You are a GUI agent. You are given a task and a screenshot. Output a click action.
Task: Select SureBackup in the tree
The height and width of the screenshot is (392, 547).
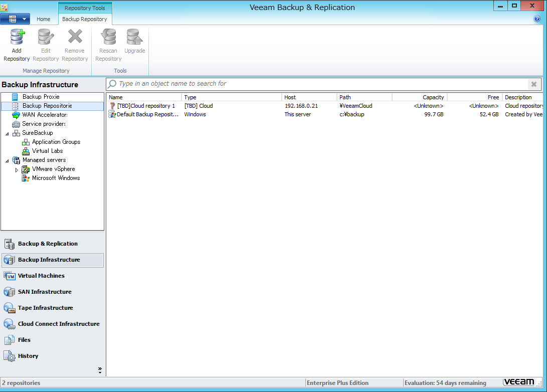(37, 133)
